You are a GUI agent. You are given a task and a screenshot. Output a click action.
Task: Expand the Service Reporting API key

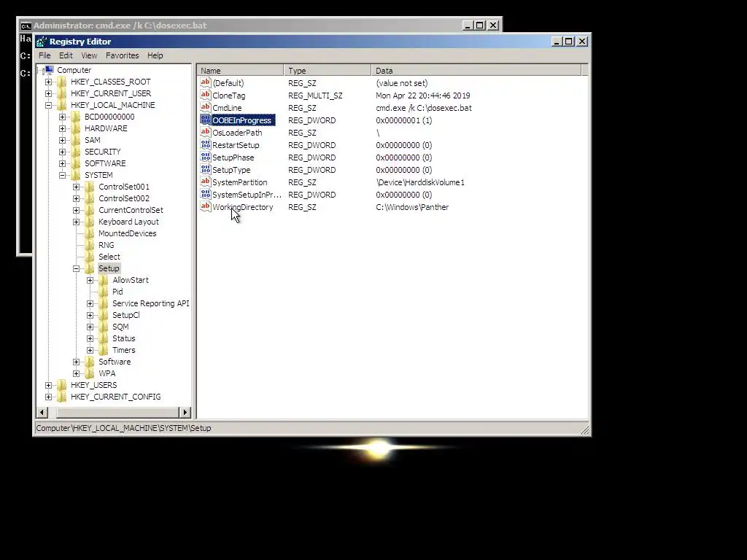[x=90, y=303]
